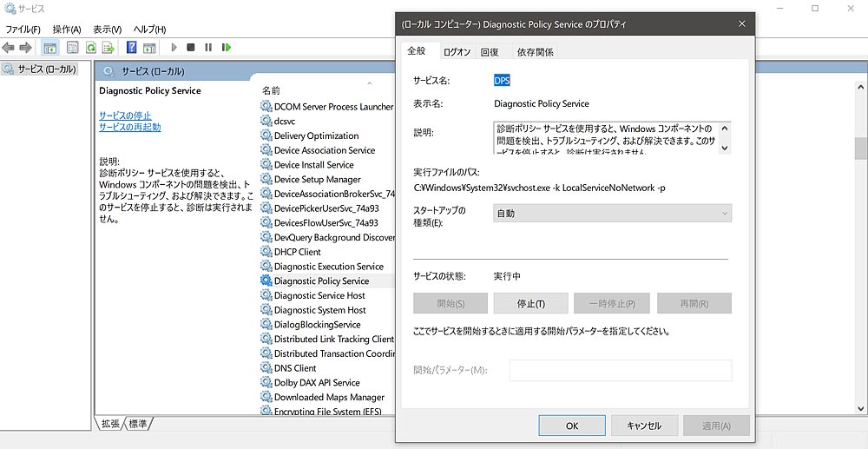Screen dimensions: 868x449
Task: Open the スタートアップの種類 dropdown
Action: (612, 213)
